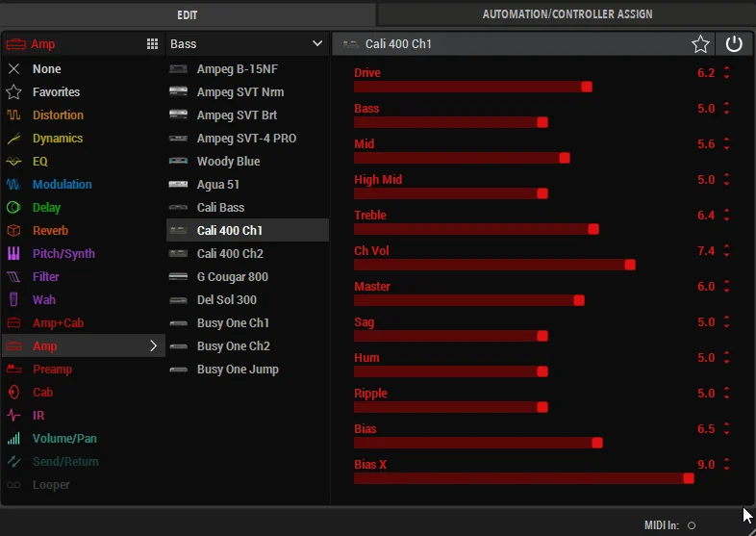Click the Bias X slider handle

tap(689, 478)
